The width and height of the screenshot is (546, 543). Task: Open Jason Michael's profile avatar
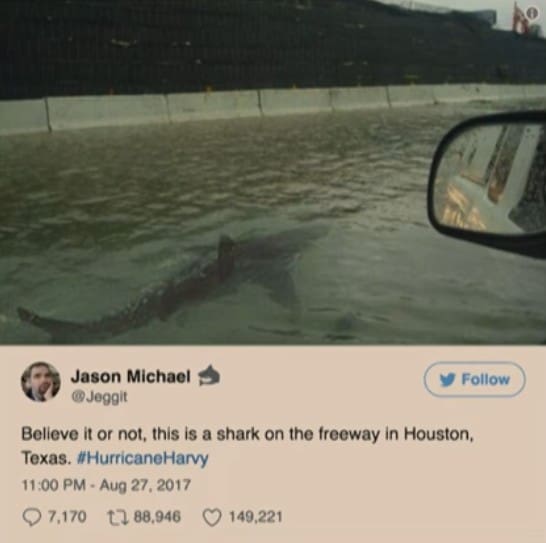(x=41, y=382)
